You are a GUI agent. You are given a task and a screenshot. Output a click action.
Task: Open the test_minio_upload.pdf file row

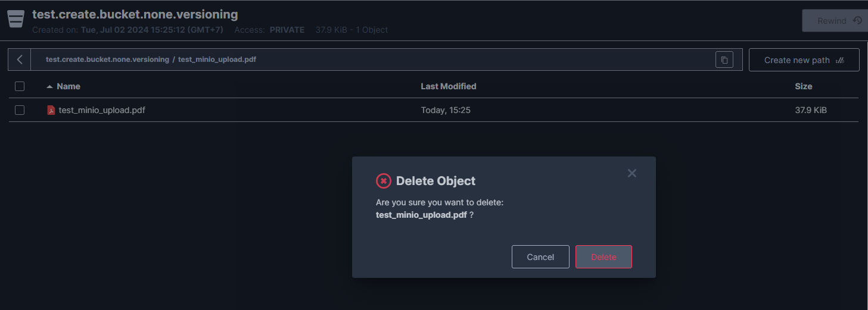point(102,110)
